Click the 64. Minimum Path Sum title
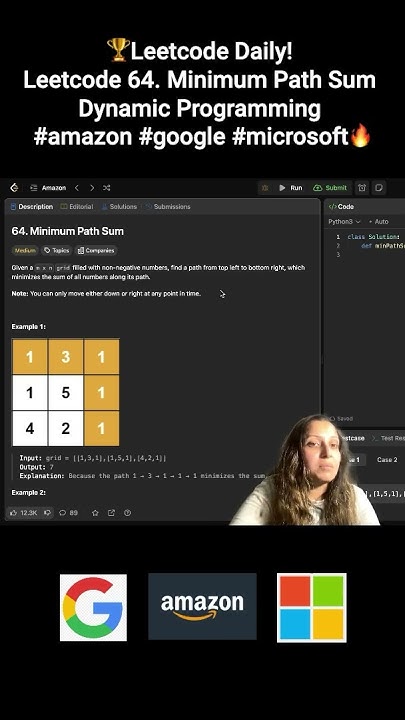 (68, 231)
